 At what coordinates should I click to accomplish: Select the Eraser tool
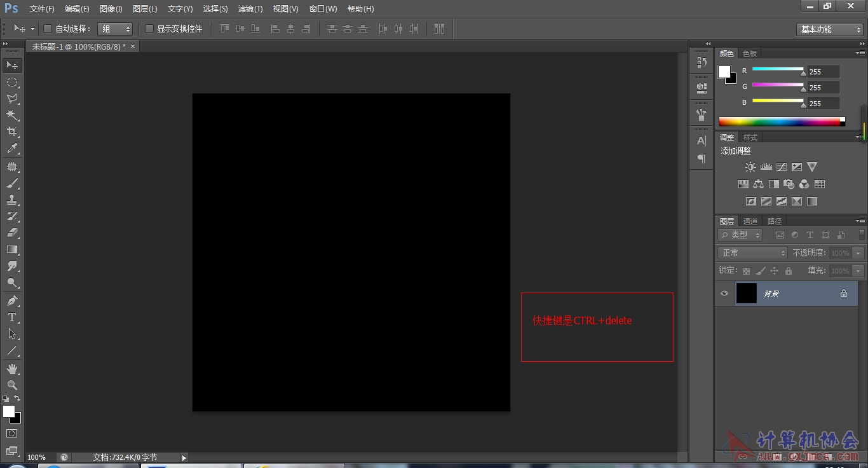point(12,233)
